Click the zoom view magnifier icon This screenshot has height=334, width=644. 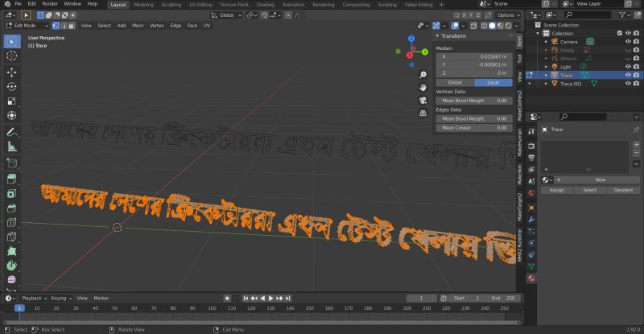coord(423,75)
